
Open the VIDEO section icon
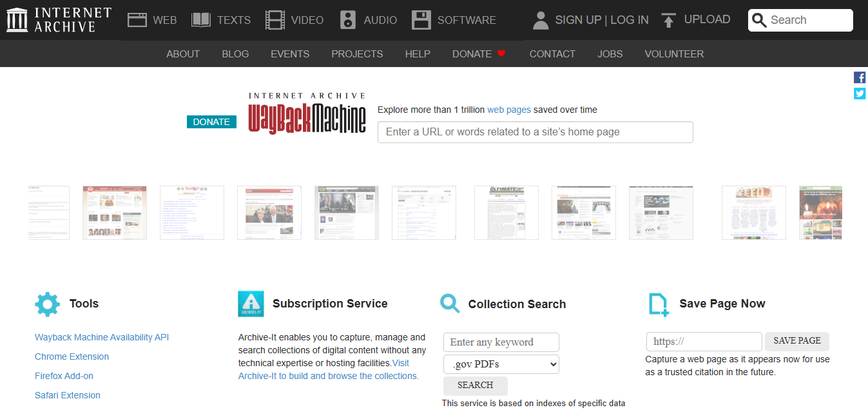tap(275, 19)
